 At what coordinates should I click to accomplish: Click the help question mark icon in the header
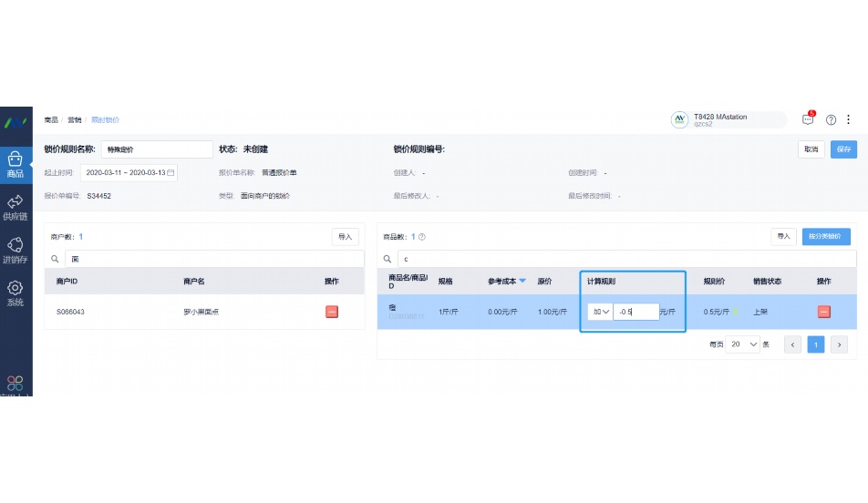pos(831,119)
